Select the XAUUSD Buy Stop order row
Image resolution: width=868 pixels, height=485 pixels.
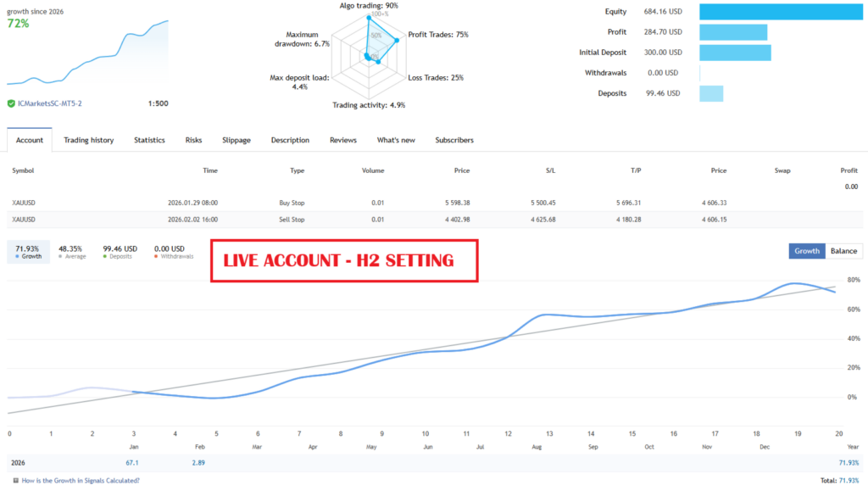tap(435, 203)
